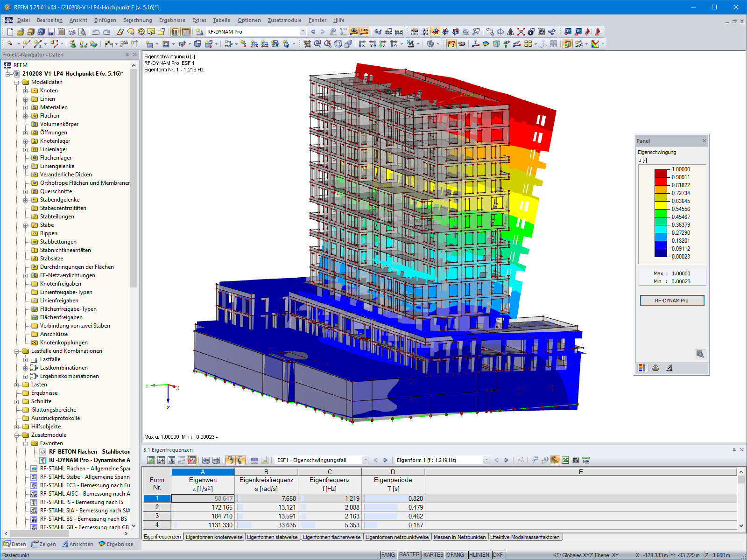The height and width of the screenshot is (560, 747).
Task: Open the Eigenform 1 selection dropdown
Action: pyautogui.click(x=486, y=460)
